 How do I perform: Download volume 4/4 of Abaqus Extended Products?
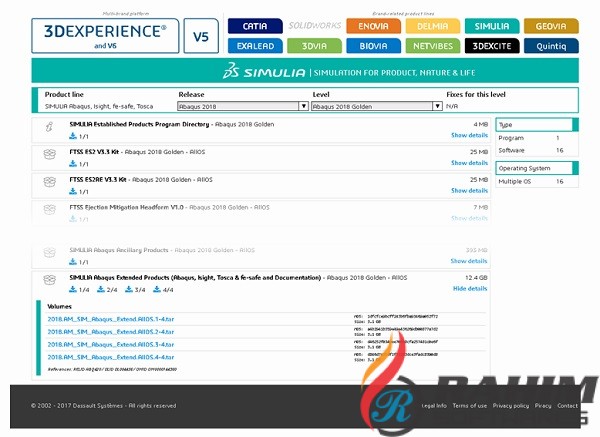pyautogui.click(x=163, y=290)
